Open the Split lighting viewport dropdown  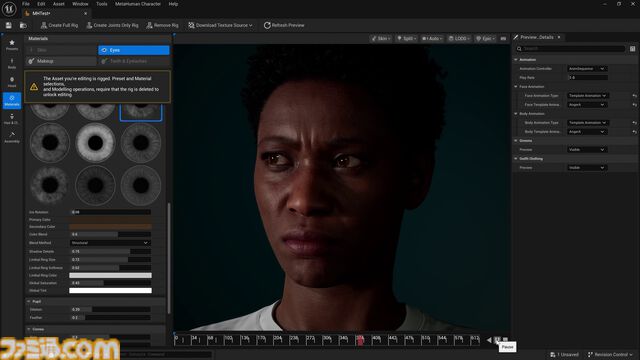click(x=407, y=38)
